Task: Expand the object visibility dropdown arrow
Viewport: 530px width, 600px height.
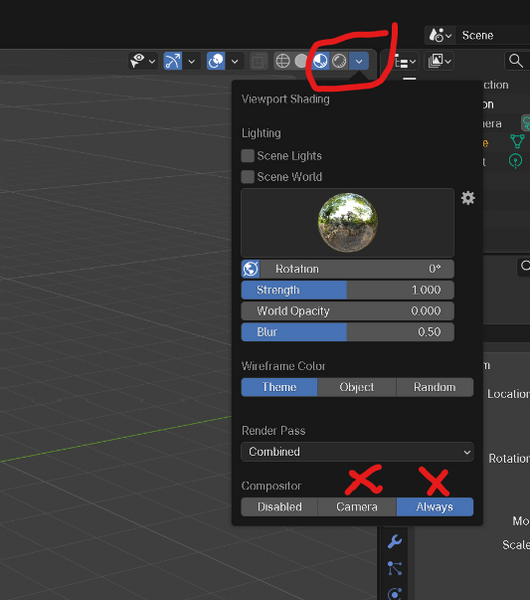Action: click(152, 61)
